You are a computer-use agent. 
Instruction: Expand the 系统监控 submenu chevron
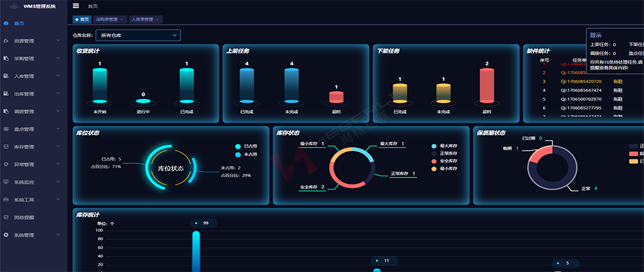point(58,182)
